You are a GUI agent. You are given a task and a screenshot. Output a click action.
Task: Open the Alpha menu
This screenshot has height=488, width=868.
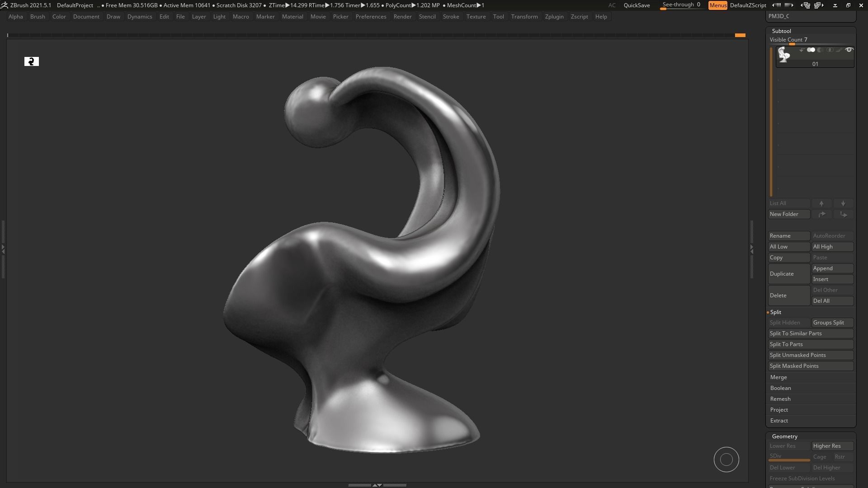16,17
